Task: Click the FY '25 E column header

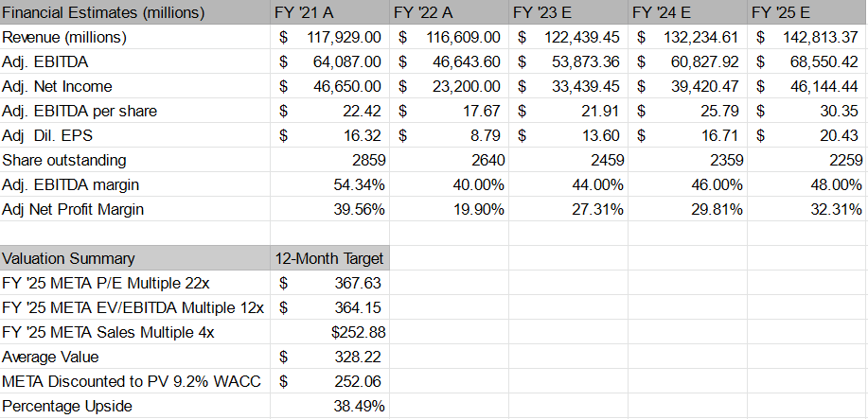Action: (x=780, y=13)
